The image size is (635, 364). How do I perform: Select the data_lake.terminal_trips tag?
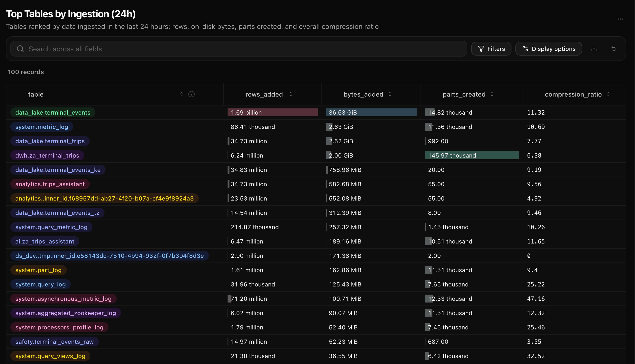click(50, 141)
